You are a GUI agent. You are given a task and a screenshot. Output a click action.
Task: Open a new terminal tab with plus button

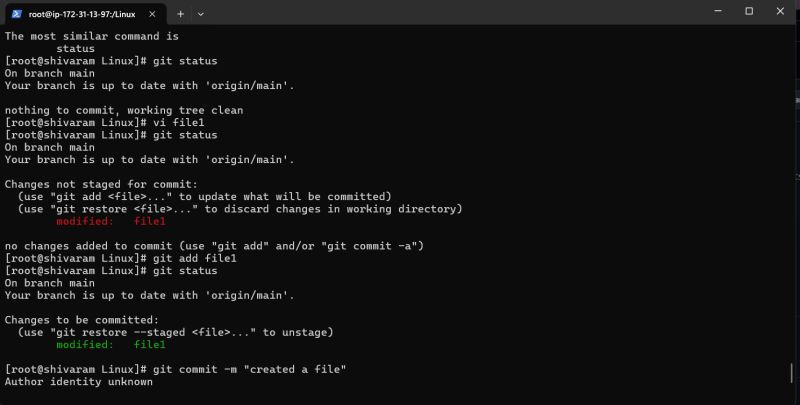coord(181,14)
